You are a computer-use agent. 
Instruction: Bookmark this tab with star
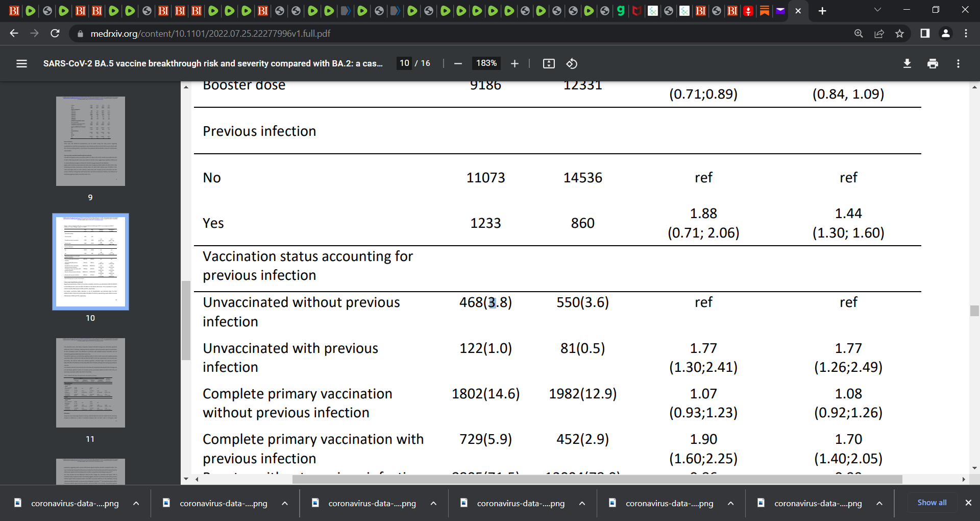(899, 33)
